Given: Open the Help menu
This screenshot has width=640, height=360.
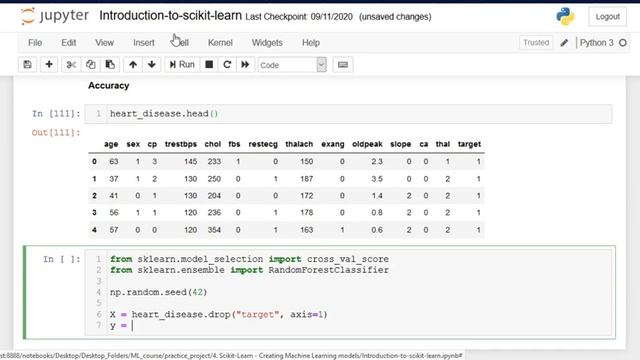Looking at the screenshot, I should [311, 43].
